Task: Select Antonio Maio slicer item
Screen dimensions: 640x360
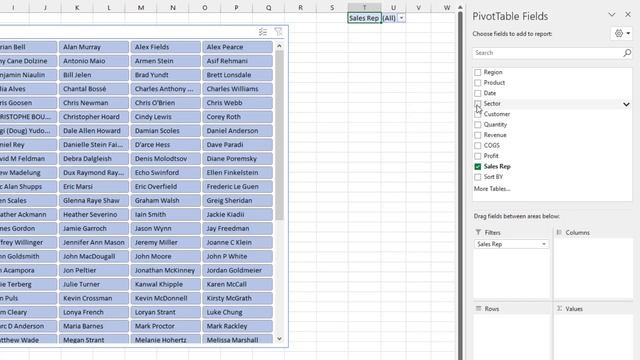Action: 93,61
